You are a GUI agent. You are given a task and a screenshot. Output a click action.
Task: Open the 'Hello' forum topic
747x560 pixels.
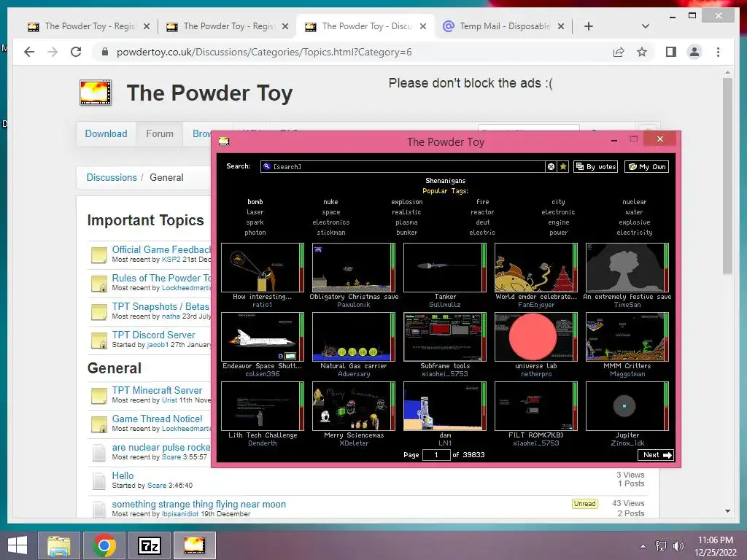tap(123, 475)
